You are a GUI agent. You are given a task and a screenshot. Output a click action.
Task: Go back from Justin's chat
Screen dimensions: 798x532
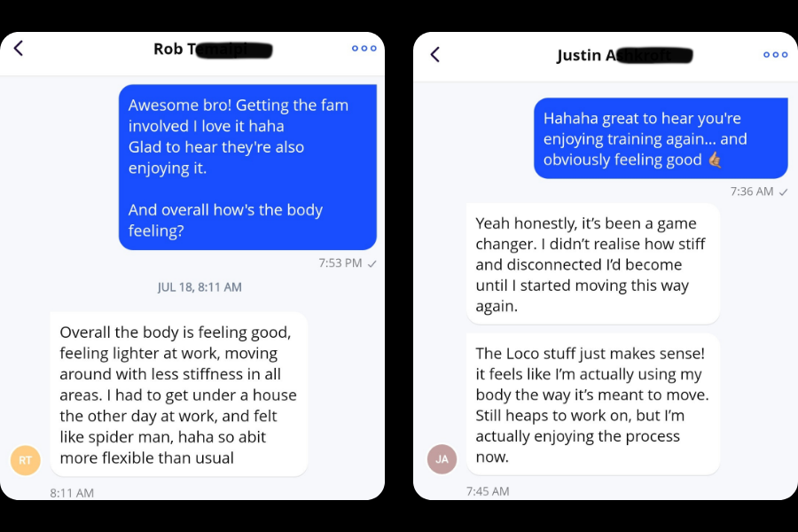tap(434, 55)
